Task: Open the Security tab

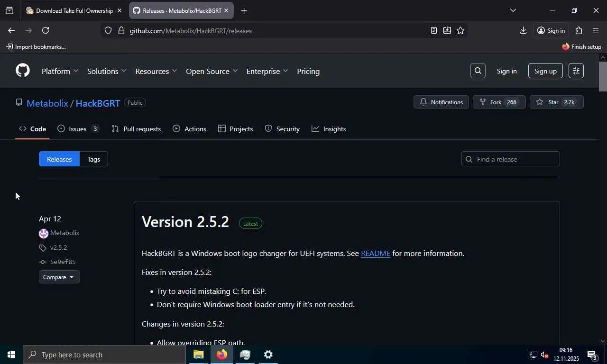Action: 282,129
